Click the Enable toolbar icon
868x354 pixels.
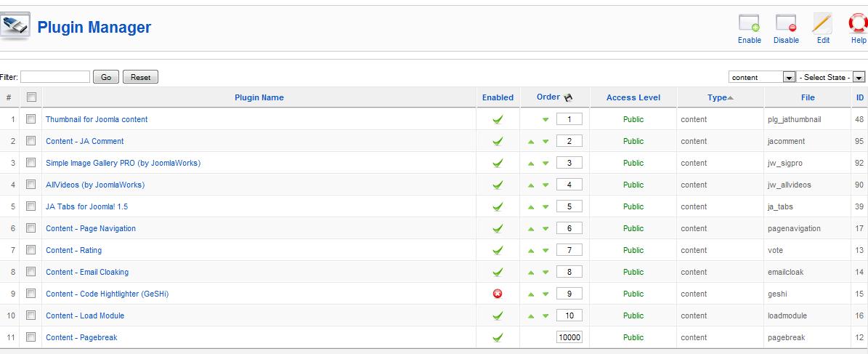pos(749,23)
